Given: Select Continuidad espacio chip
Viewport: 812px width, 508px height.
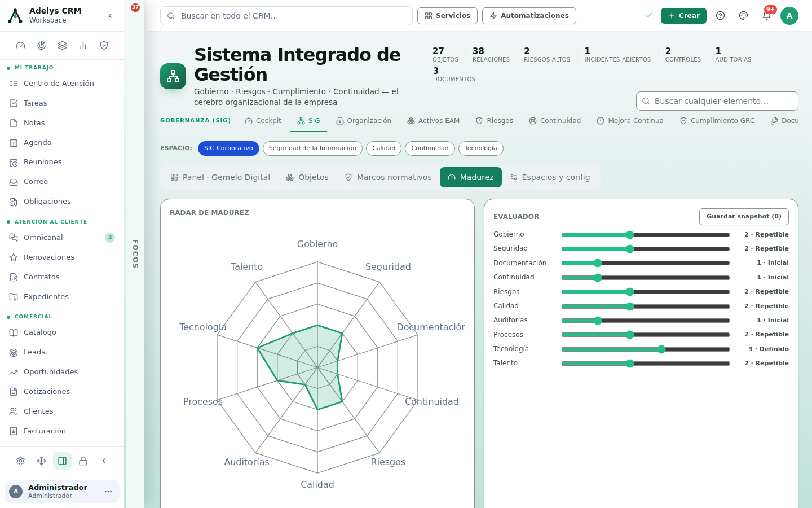Looking at the screenshot, I should (430, 148).
